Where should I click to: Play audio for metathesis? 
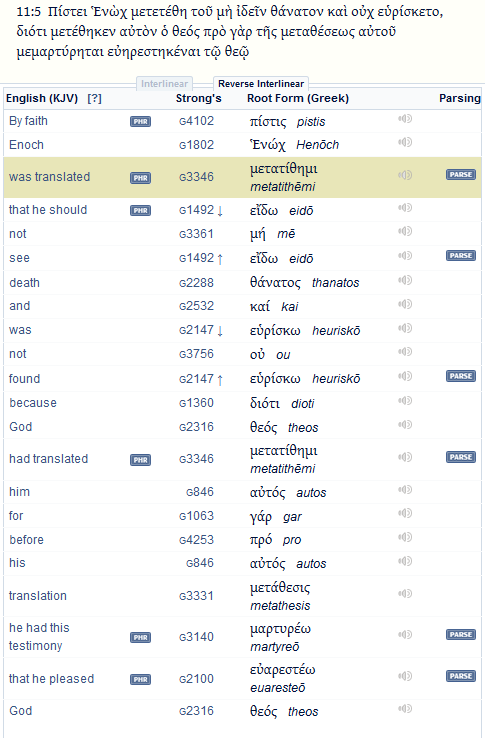click(x=404, y=594)
